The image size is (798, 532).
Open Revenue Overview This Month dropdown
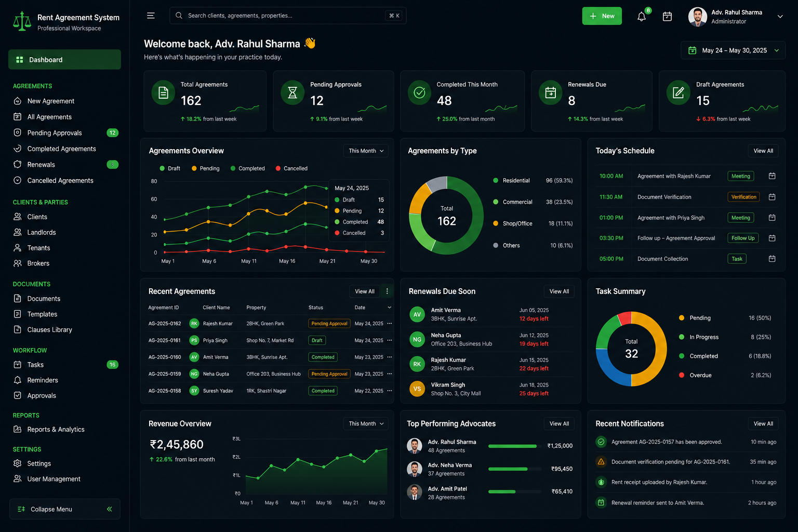(x=366, y=424)
